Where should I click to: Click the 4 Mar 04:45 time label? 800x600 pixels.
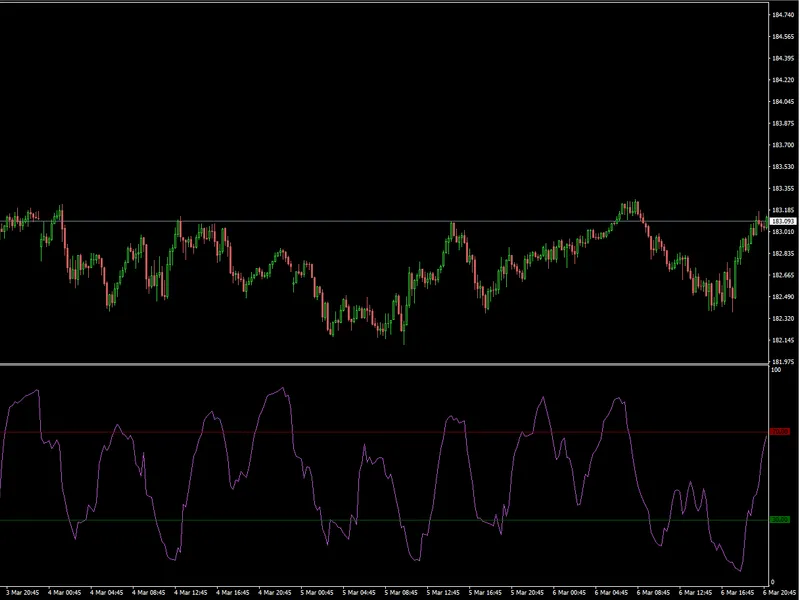click(x=107, y=592)
